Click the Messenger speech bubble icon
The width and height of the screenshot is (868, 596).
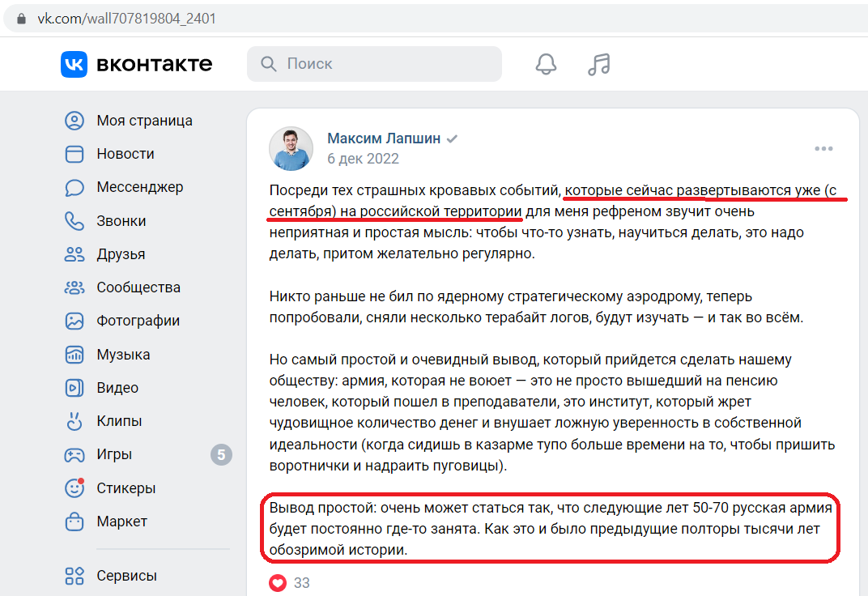pos(74,188)
